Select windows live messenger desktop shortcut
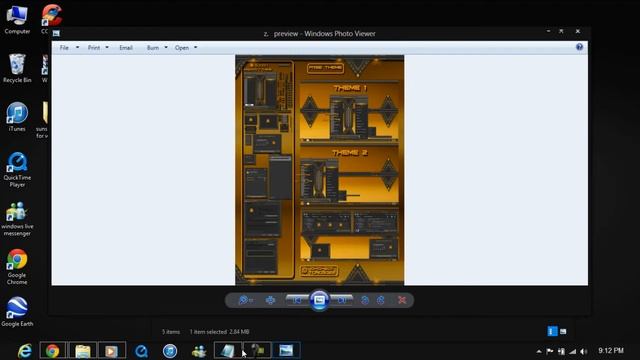Screen dimensions: 640x360 pos(17,218)
